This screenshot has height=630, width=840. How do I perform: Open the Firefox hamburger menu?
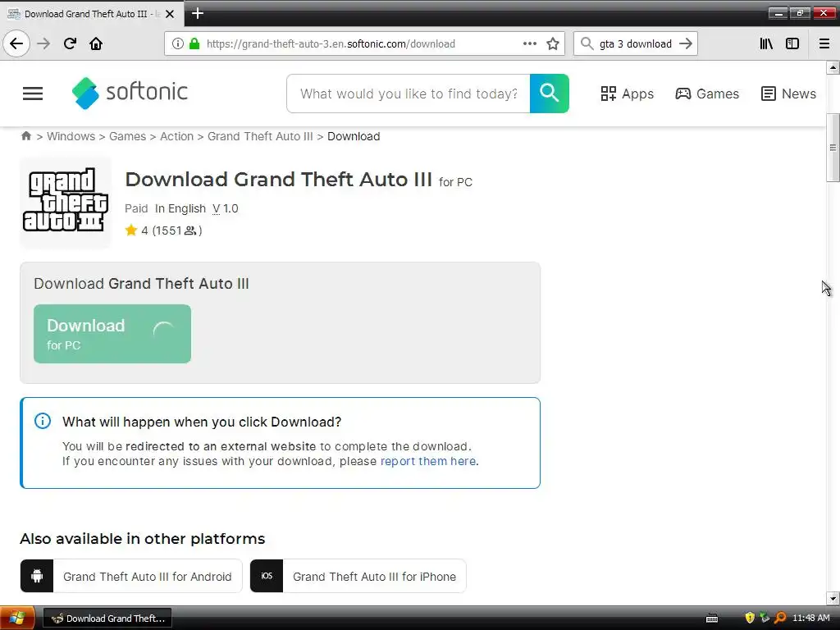(x=824, y=43)
